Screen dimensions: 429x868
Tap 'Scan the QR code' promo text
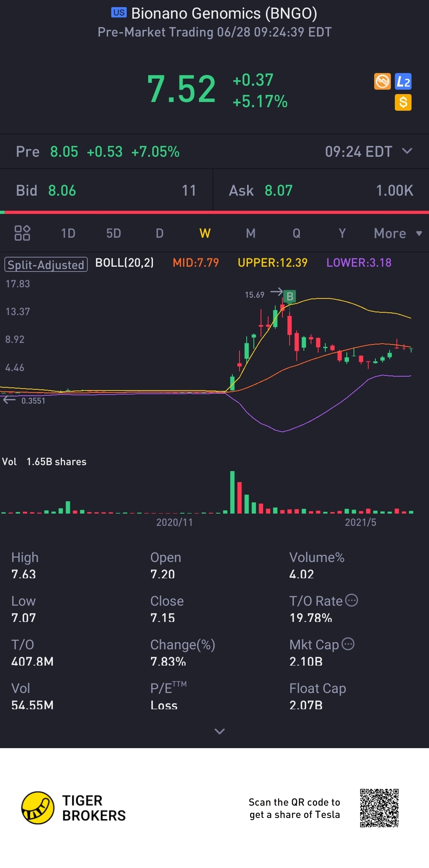coord(294,808)
